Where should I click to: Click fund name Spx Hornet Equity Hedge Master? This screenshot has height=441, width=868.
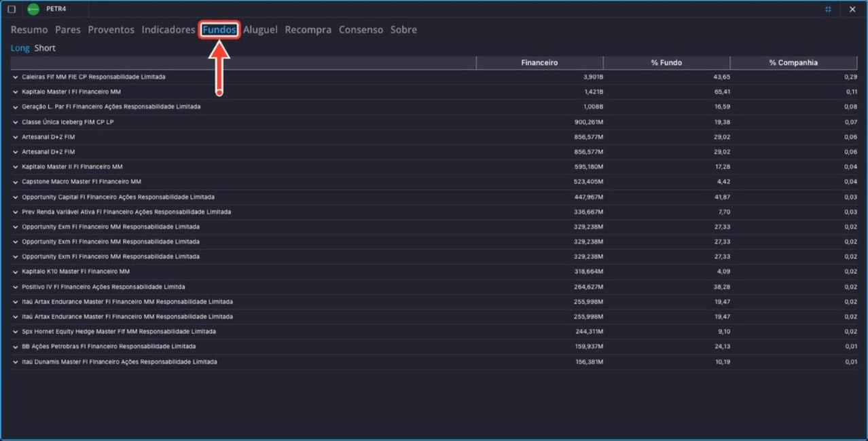coord(119,332)
